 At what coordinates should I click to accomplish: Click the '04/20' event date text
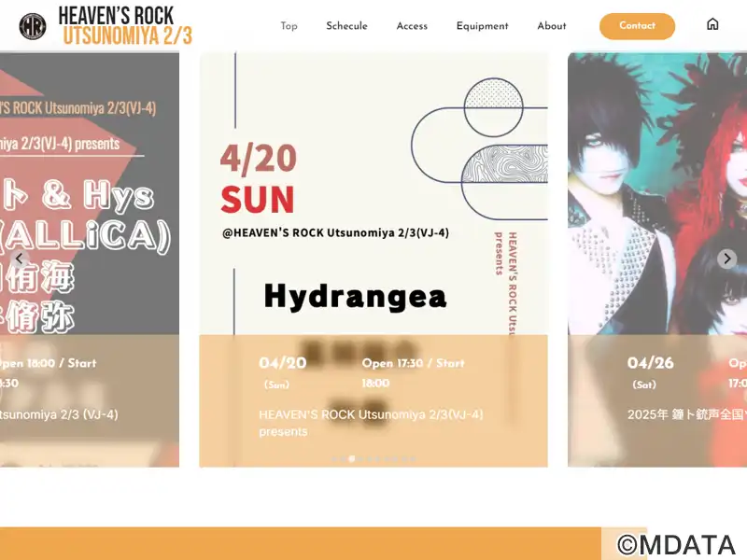283,363
